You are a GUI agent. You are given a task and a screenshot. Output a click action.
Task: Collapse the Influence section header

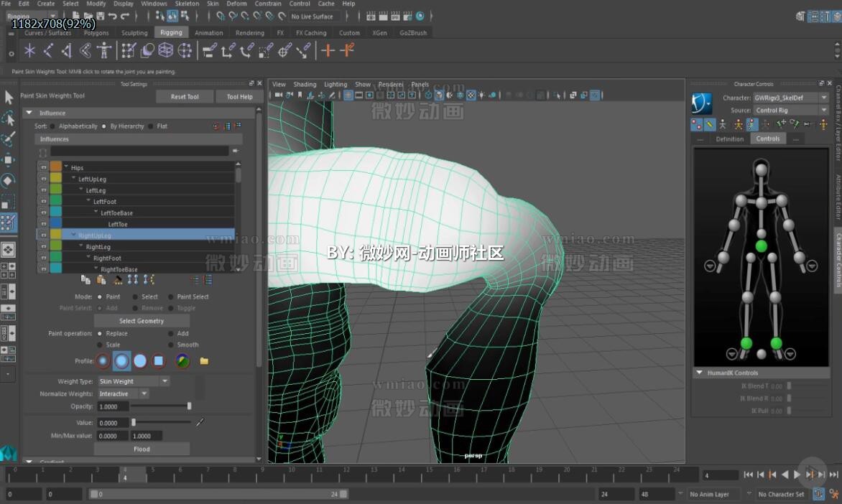[29, 113]
